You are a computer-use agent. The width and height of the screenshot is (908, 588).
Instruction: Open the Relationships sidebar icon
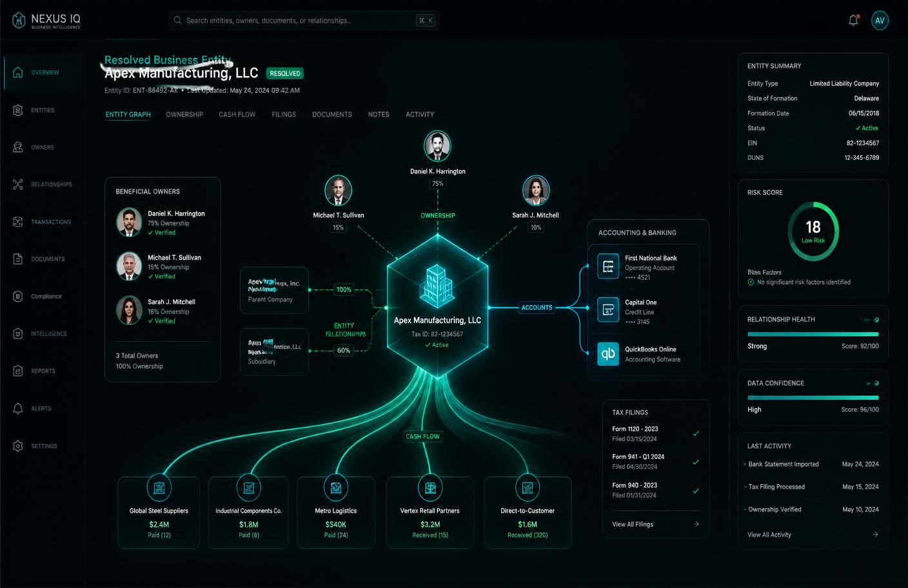(x=18, y=184)
